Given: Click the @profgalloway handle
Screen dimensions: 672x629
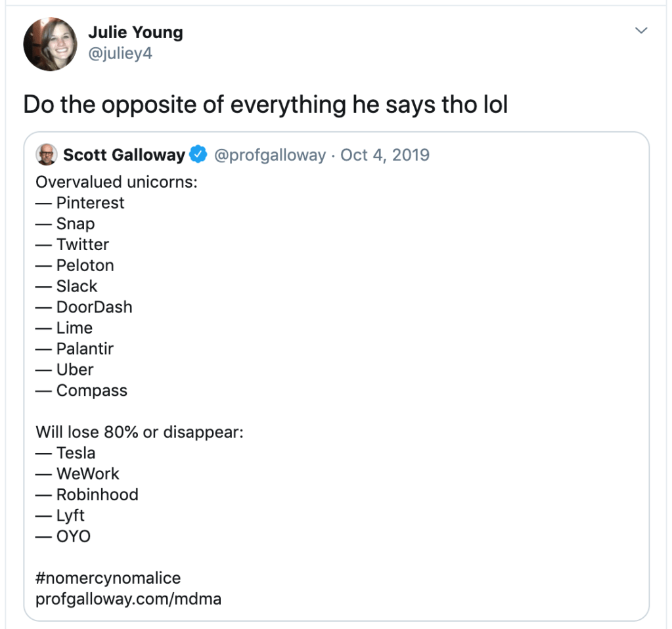Looking at the screenshot, I should coord(269,155).
